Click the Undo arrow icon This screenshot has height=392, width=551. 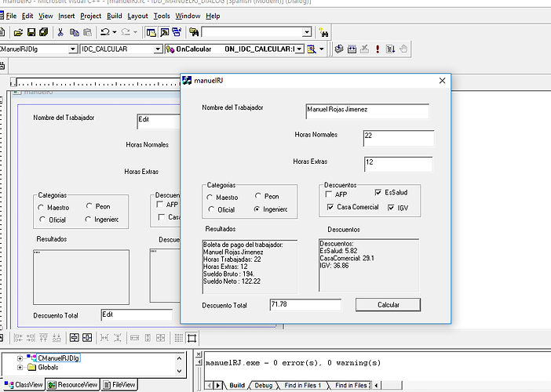tap(104, 32)
